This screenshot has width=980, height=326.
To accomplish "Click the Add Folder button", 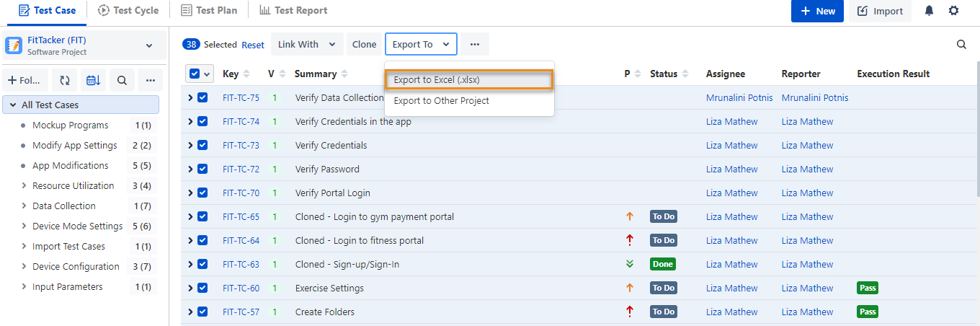I will click(26, 81).
